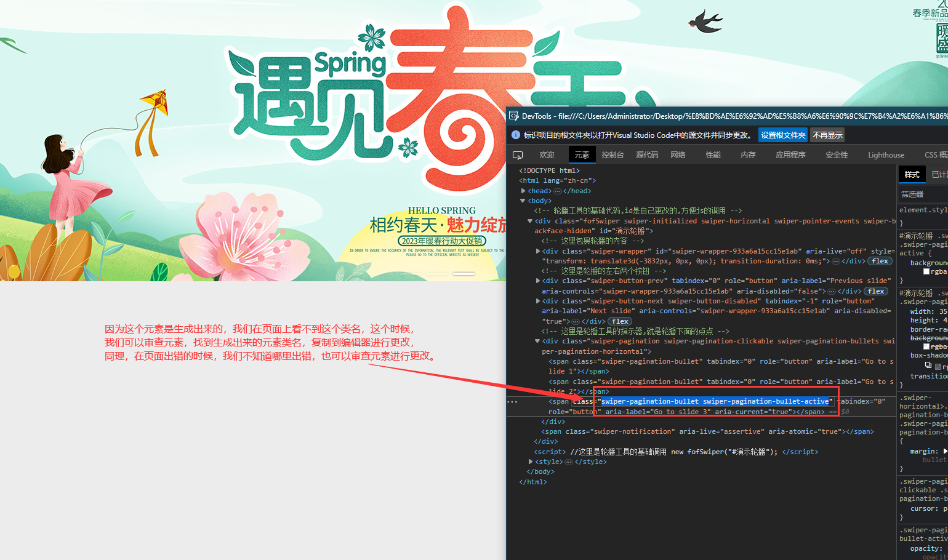Expand the swiper-button-next div node
The width and height of the screenshot is (948, 560).
[538, 301]
